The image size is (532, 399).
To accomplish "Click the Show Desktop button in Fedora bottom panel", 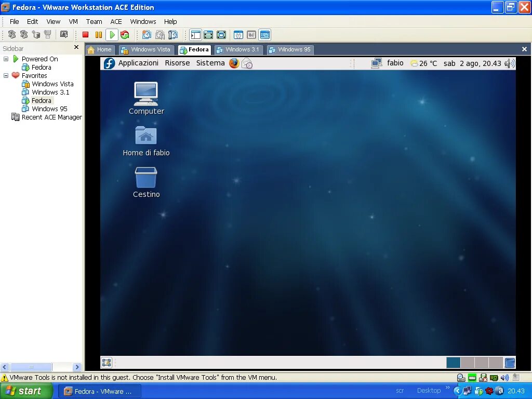I will tap(107, 363).
